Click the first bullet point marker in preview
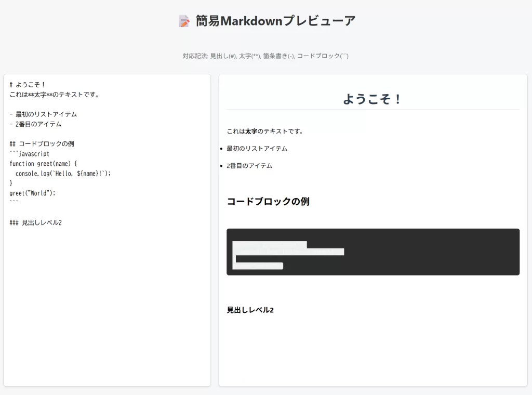The image size is (532, 395). click(220, 148)
